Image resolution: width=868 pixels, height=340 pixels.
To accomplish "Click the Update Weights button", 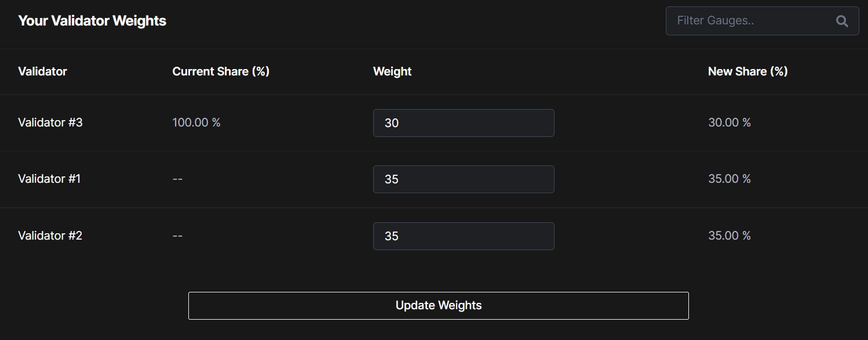I will 439,306.
